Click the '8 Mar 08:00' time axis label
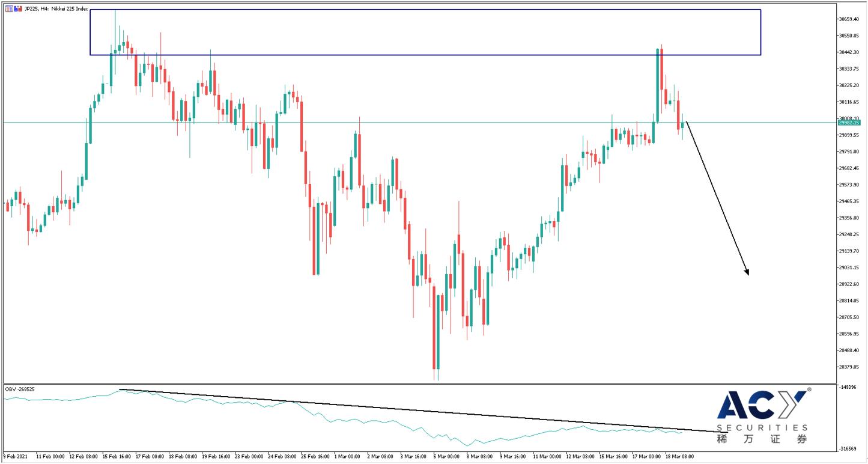The width and height of the screenshot is (868, 464). [479, 456]
